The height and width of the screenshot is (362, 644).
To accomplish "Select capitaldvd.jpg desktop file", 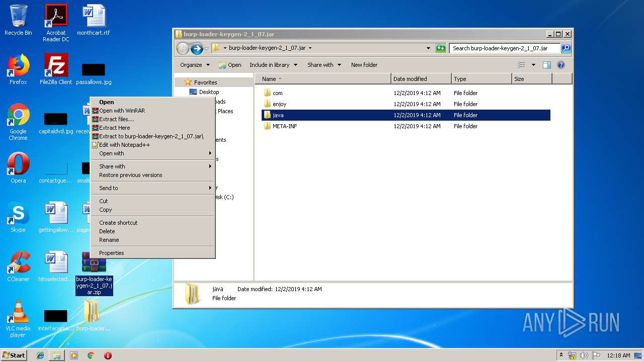I will pyautogui.click(x=56, y=122).
